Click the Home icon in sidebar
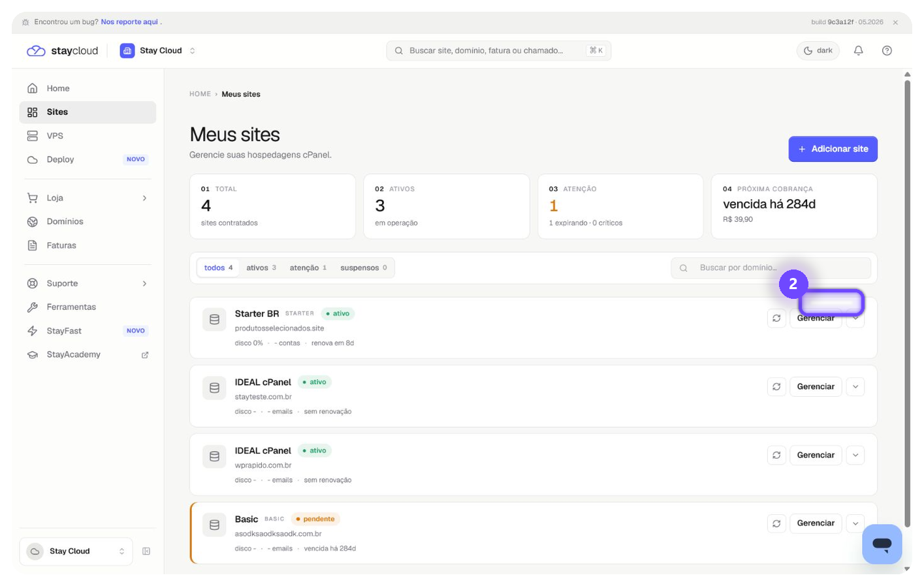Image resolution: width=924 pixels, height=586 pixels. click(32, 88)
